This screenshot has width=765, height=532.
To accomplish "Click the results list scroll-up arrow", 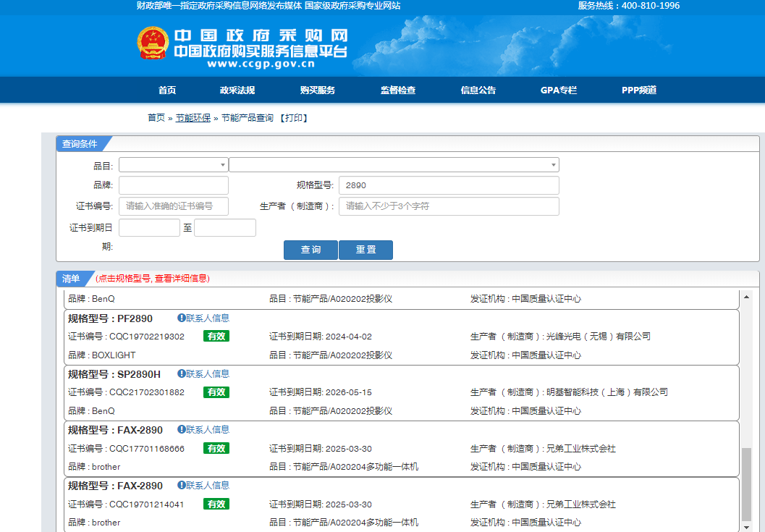I will point(746,297).
